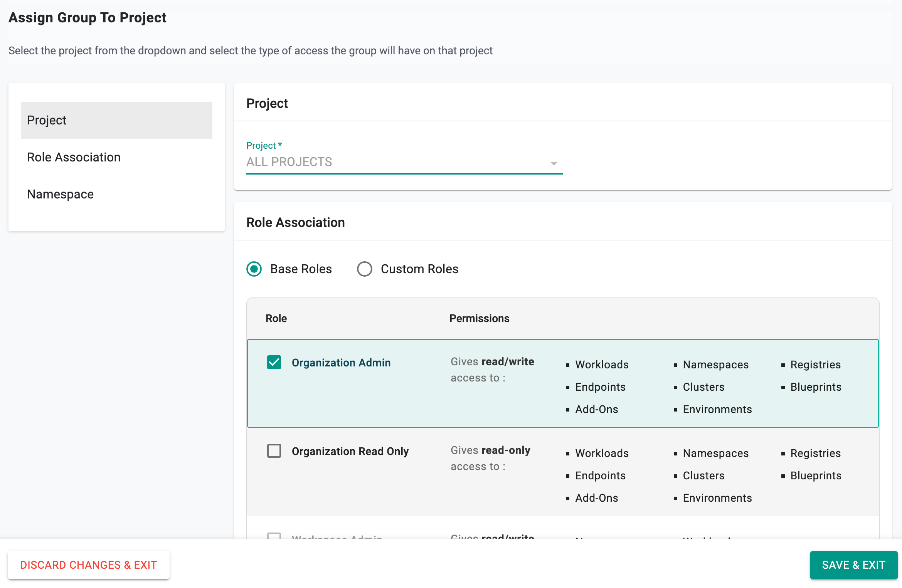Click Environments in Organization Admin row
This screenshot has height=588, width=902.
717,409
